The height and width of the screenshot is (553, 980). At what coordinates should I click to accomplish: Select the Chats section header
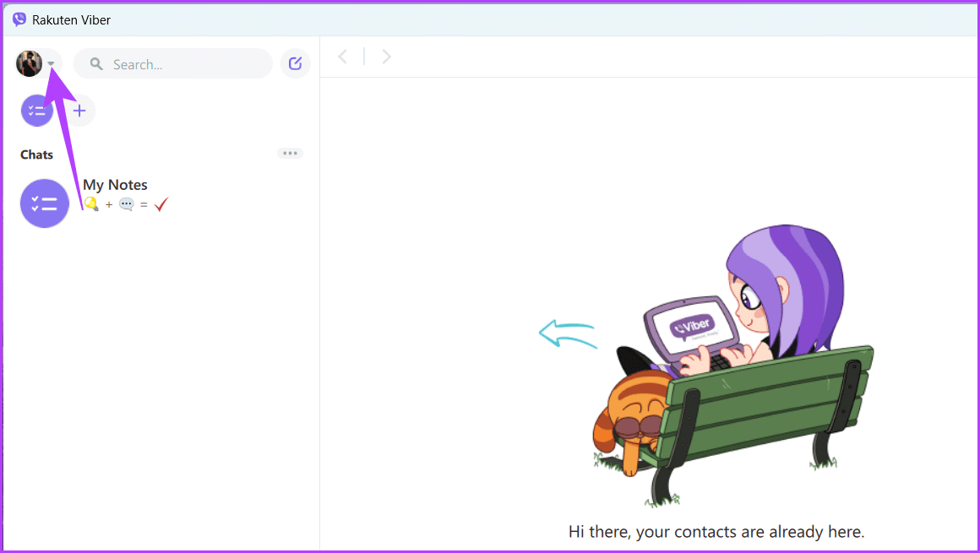(35, 155)
